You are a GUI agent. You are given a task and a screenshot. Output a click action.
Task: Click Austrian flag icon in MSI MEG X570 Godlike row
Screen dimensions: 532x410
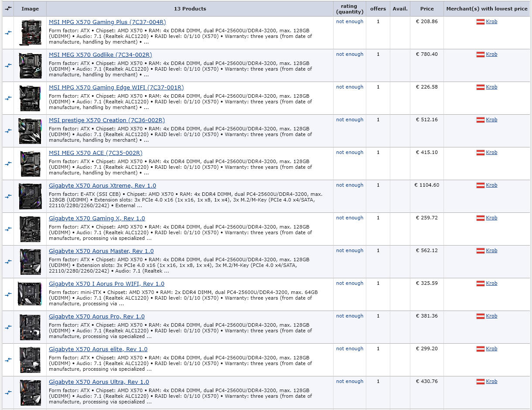(481, 55)
